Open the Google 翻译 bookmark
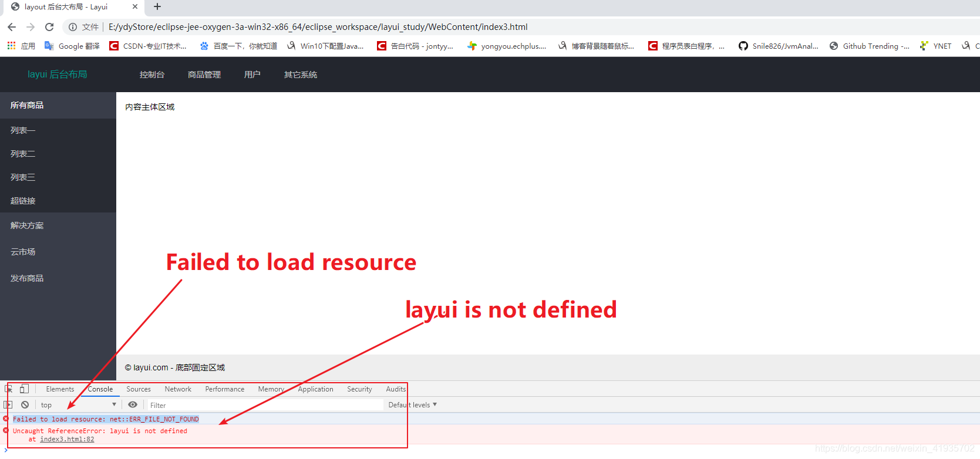Viewport: 980px width, 459px height. (x=72, y=46)
